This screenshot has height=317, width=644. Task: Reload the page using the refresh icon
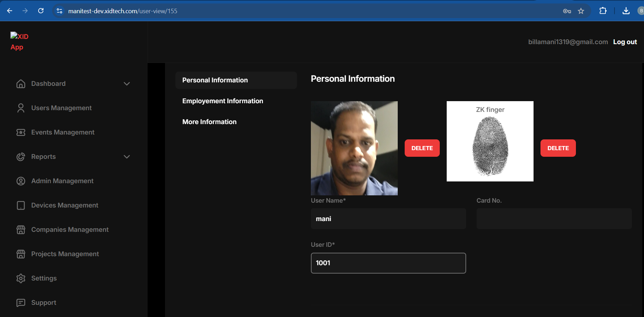[x=41, y=11]
